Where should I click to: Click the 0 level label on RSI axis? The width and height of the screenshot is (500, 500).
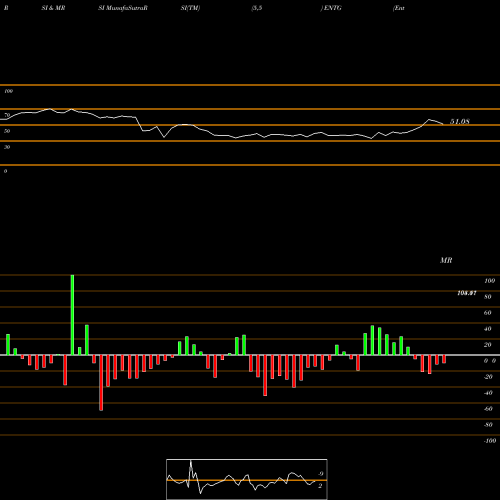click(5, 171)
